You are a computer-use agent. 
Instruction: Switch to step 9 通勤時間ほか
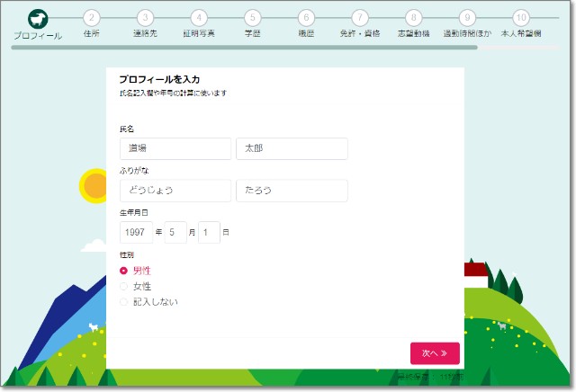(x=466, y=18)
